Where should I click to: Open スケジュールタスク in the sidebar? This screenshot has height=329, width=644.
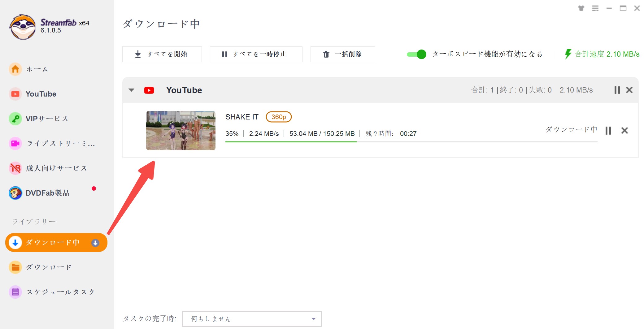[52, 292]
